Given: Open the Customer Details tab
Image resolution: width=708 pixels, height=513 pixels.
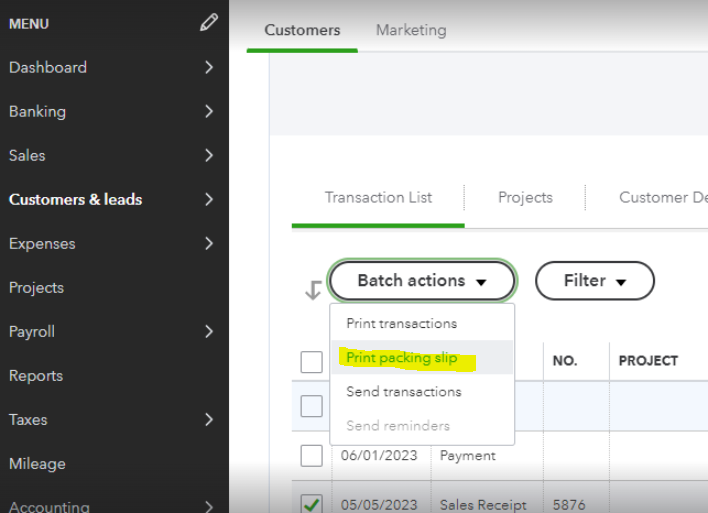Looking at the screenshot, I should pos(663,198).
